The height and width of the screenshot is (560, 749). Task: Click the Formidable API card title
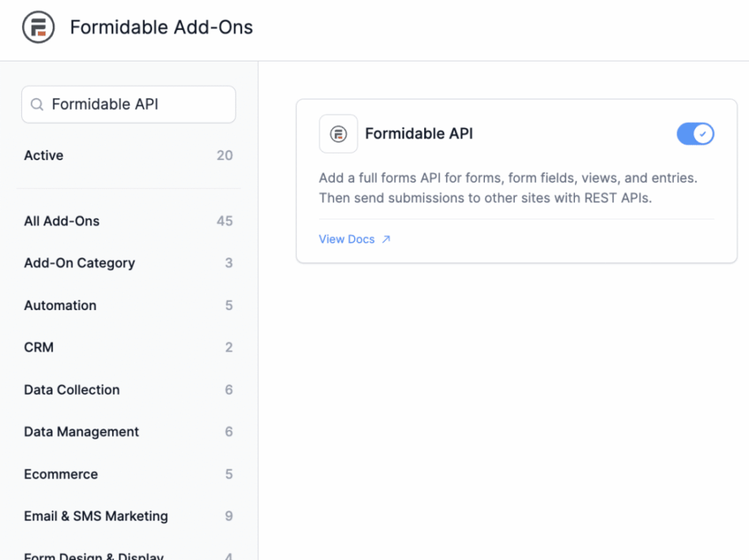tap(419, 134)
